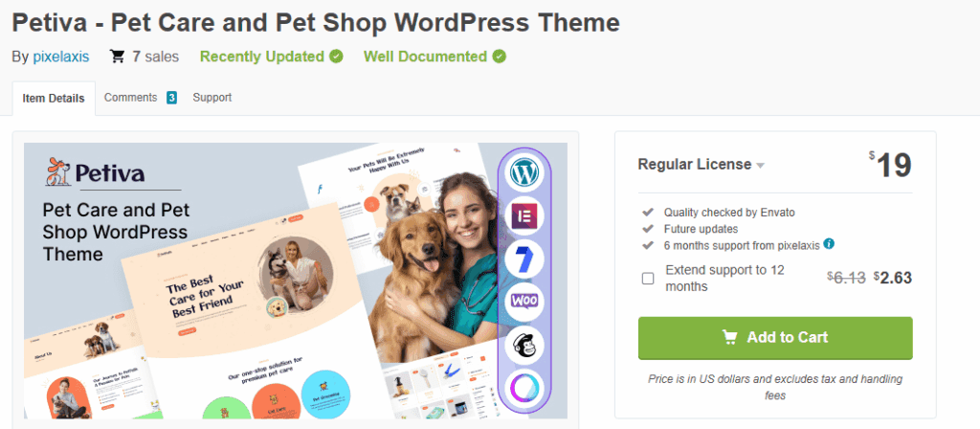Click the blue 7 icon in strip

point(524,259)
